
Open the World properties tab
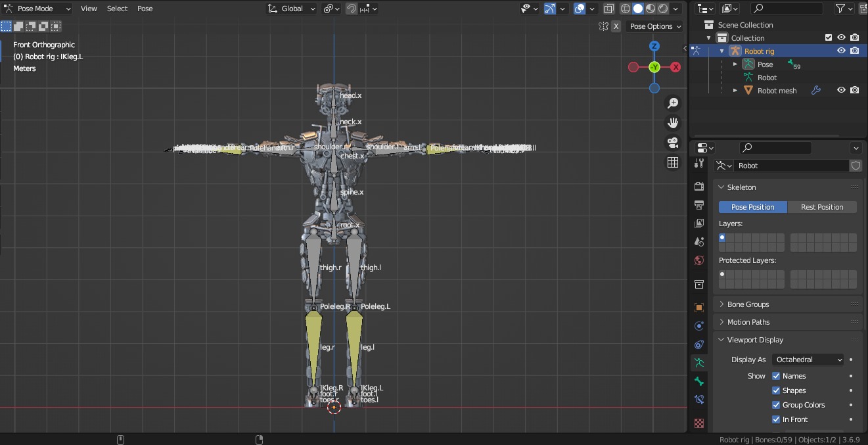[699, 260]
